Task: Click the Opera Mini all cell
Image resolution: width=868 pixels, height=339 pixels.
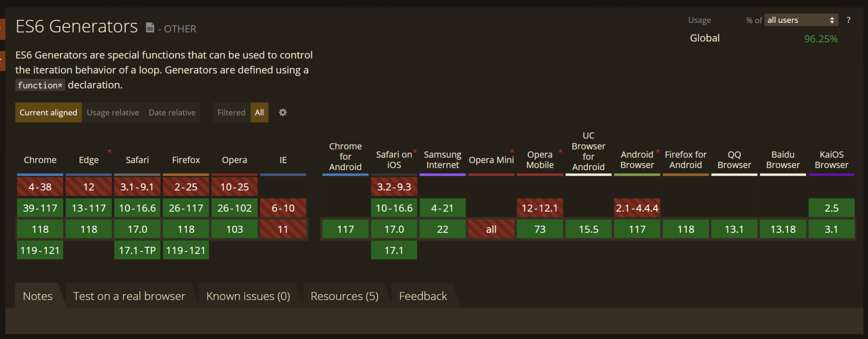Action: click(x=491, y=229)
